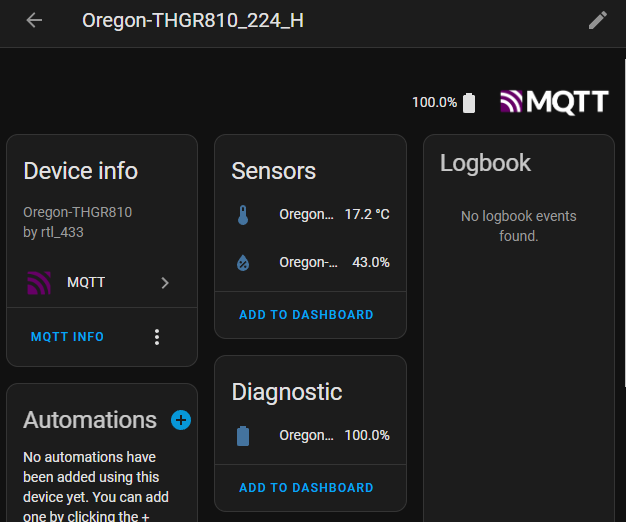Viewport: 626px width, 522px height.
Task: Click the MQTT icon in Device info
Action: click(x=39, y=283)
